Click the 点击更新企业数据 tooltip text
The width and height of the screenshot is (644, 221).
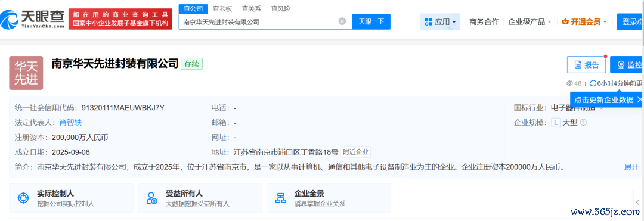click(x=603, y=99)
